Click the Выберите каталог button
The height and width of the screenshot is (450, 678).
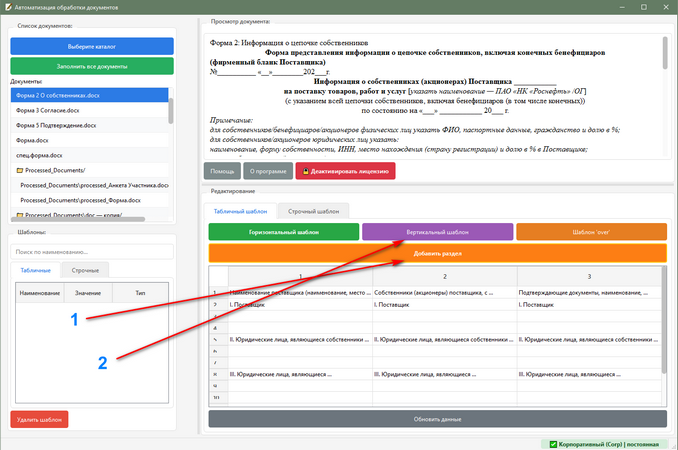[x=92, y=46]
